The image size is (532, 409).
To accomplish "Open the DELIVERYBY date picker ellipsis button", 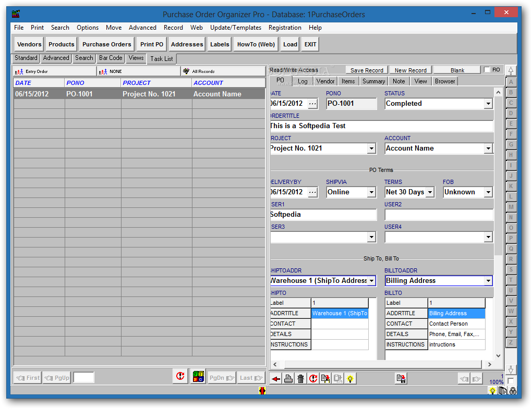I will (x=313, y=192).
